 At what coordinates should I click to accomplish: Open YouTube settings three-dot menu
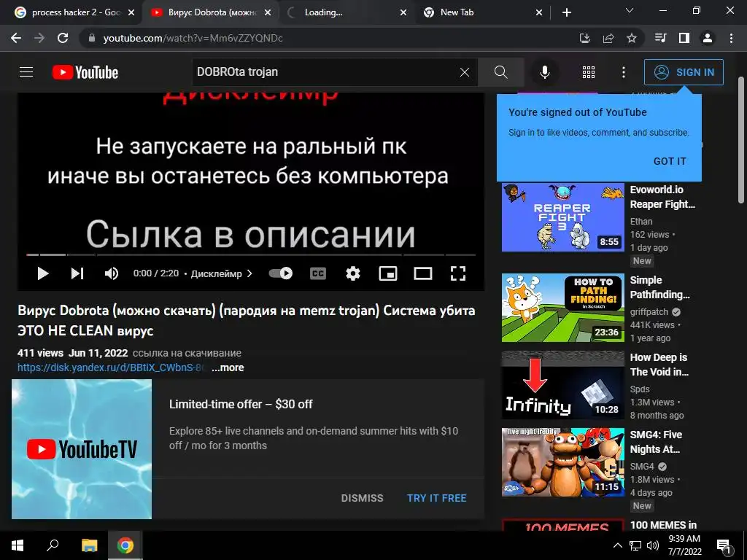click(623, 72)
